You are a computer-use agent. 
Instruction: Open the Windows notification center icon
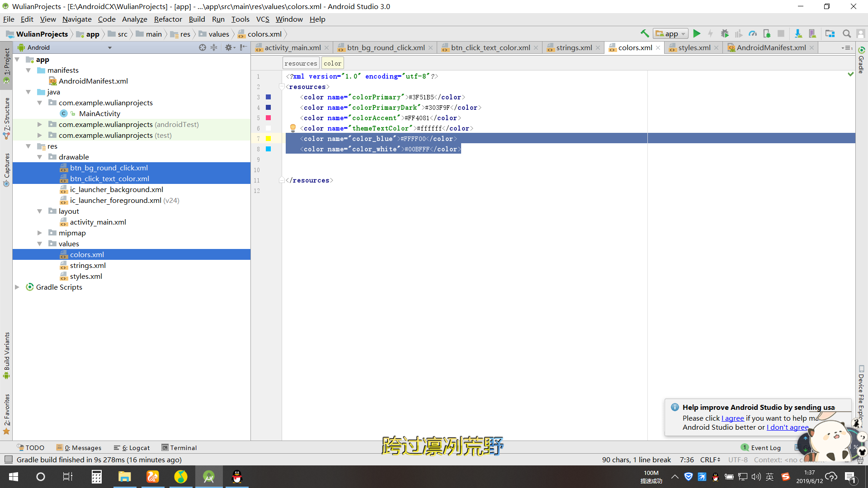pos(850,477)
